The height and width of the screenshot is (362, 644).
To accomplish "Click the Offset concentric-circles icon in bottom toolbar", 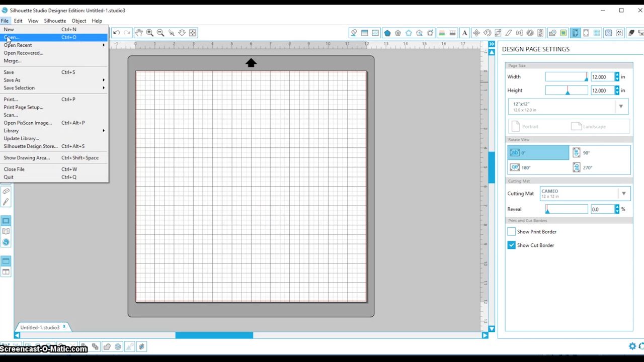I will (118, 346).
